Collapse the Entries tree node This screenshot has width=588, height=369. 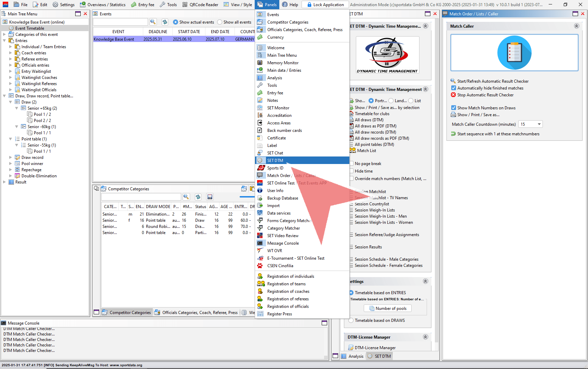pyautogui.click(x=4, y=41)
